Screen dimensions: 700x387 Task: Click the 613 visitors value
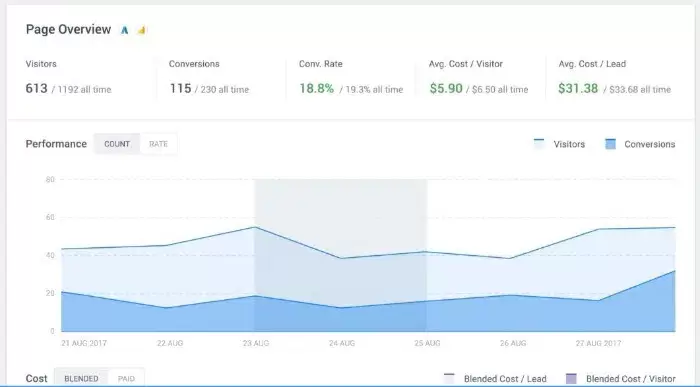(36, 88)
